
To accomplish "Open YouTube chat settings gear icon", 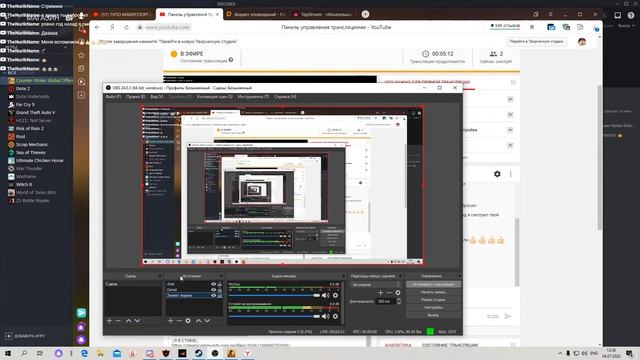I will click(497, 174).
